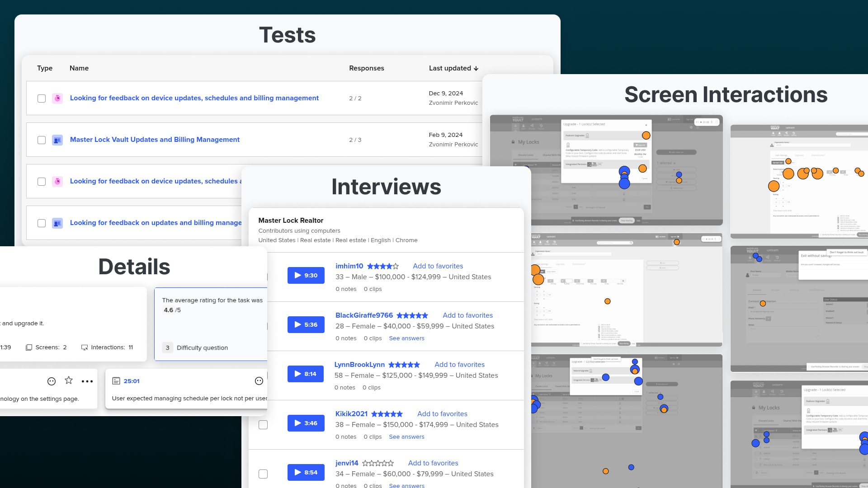Open the top-right Screen Interactions heatmap with large orange dots
868x488 pixels.
[x=799, y=182]
